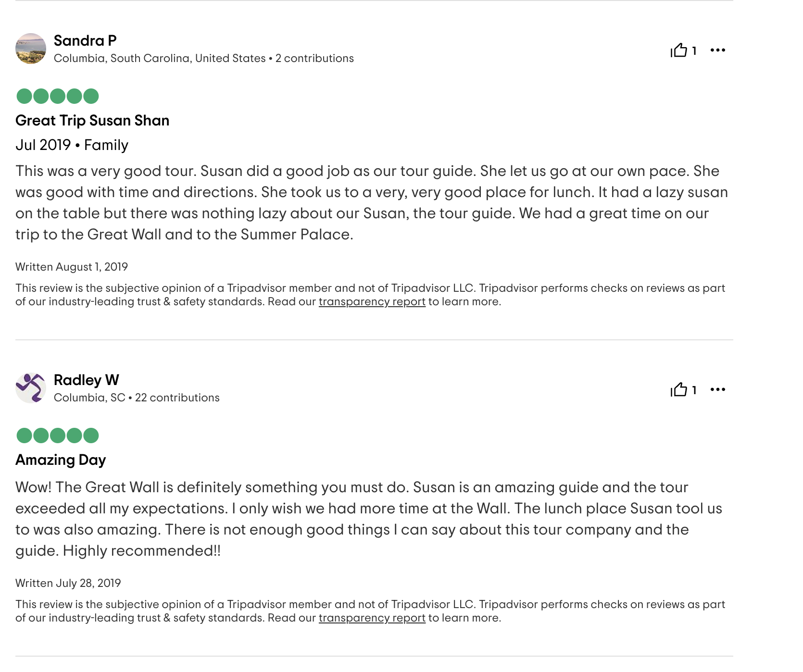The image size is (803, 672).
Task: Click Radley W's profile avatar
Action: point(31,388)
